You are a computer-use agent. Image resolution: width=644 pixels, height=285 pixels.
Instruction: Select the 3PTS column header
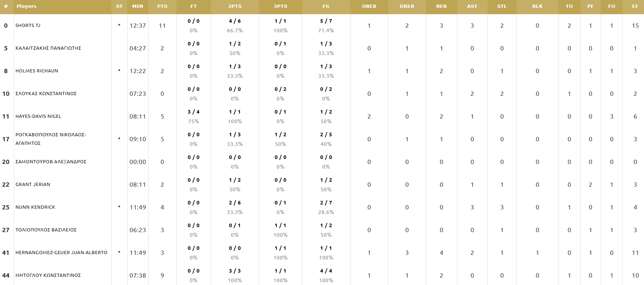click(280, 6)
